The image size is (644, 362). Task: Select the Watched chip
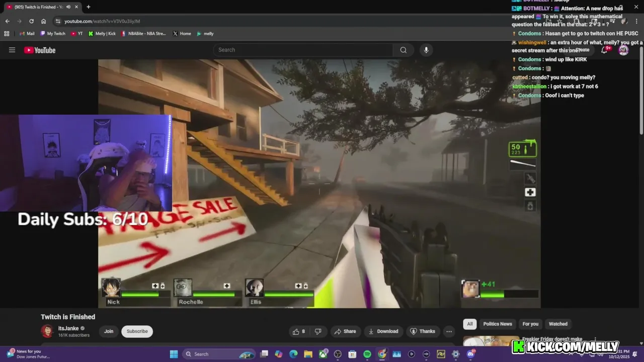(558, 324)
